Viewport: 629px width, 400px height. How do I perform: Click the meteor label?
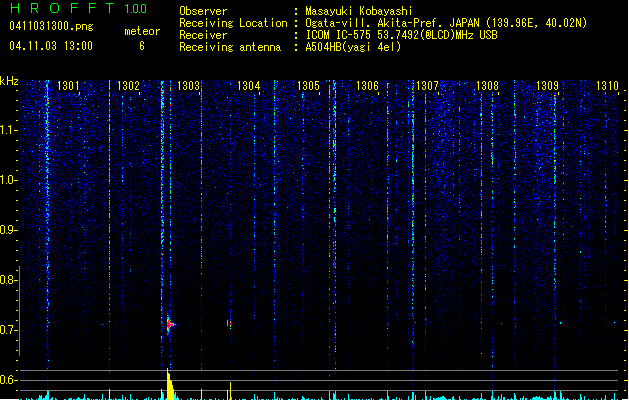[142, 31]
